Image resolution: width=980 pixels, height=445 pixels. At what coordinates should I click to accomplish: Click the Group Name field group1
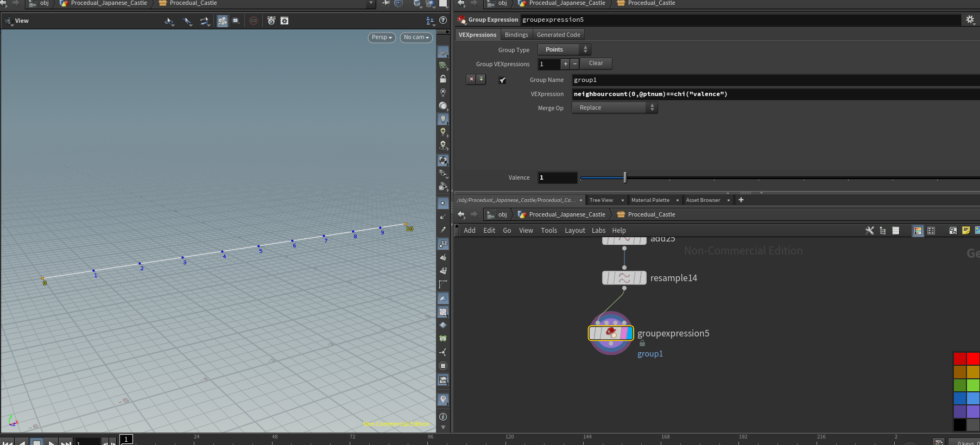coord(776,80)
